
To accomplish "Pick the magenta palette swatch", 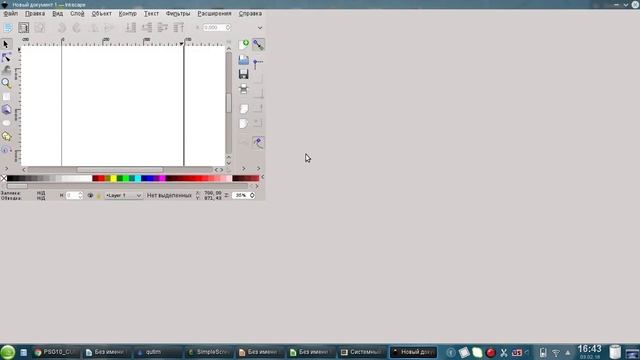I will [162, 178].
